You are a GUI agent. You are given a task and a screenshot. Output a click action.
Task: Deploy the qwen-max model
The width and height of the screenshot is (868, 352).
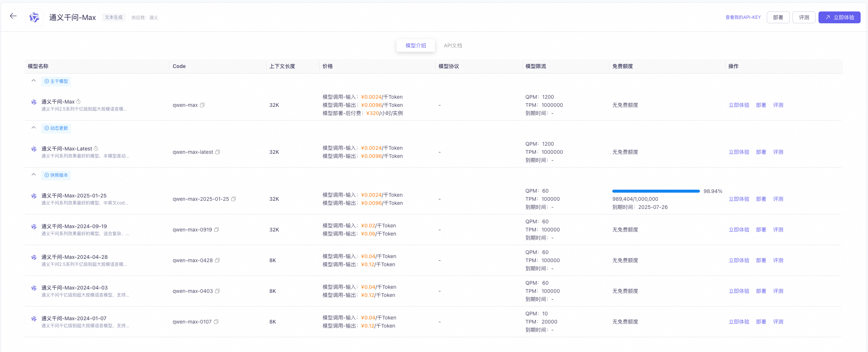tap(761, 105)
